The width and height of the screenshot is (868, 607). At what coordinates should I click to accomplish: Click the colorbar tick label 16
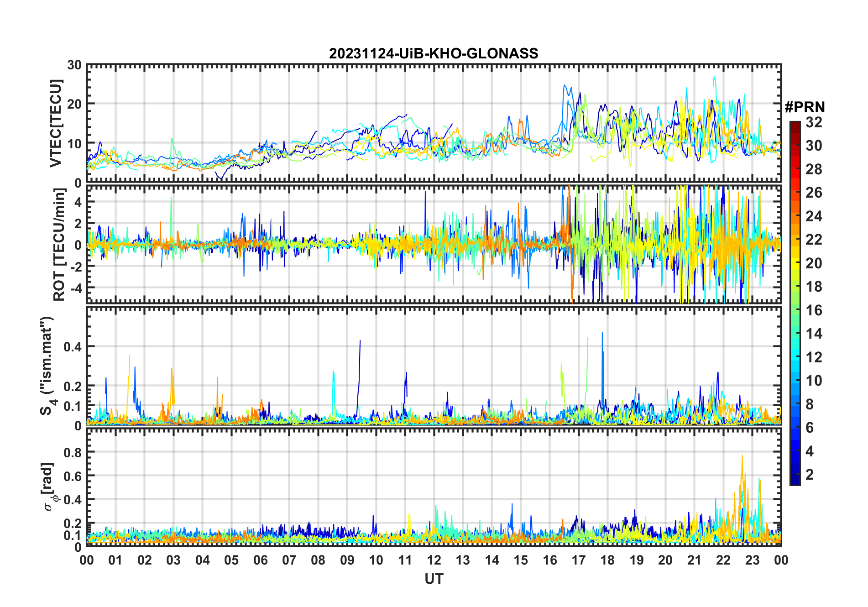tap(813, 310)
